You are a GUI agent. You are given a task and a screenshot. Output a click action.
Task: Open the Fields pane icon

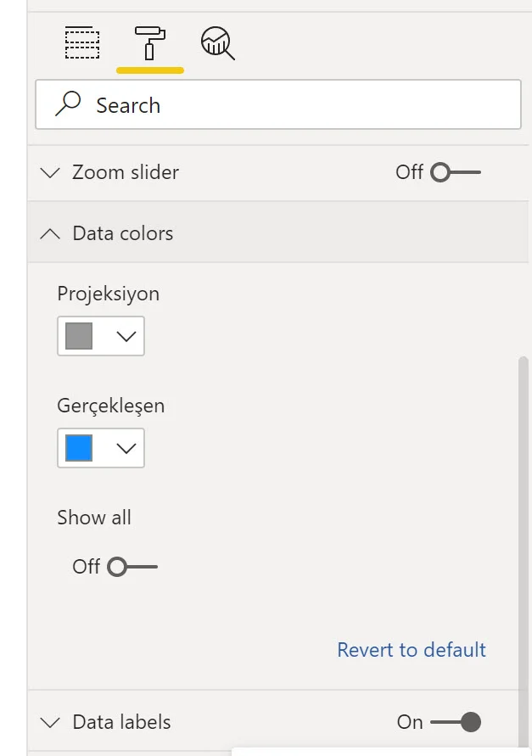pyautogui.click(x=82, y=42)
